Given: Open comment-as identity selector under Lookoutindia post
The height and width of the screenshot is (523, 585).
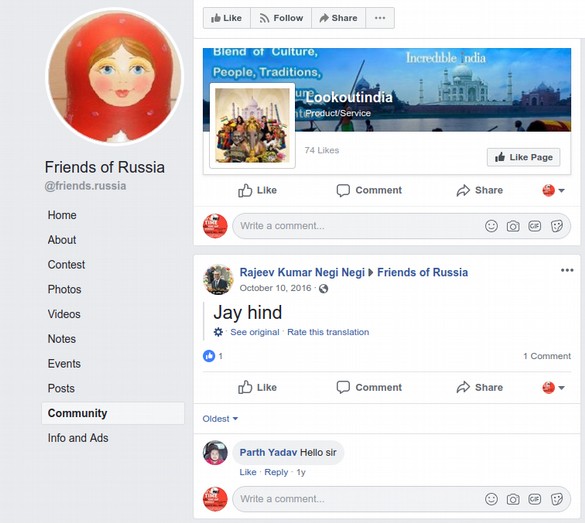Looking at the screenshot, I should (553, 190).
